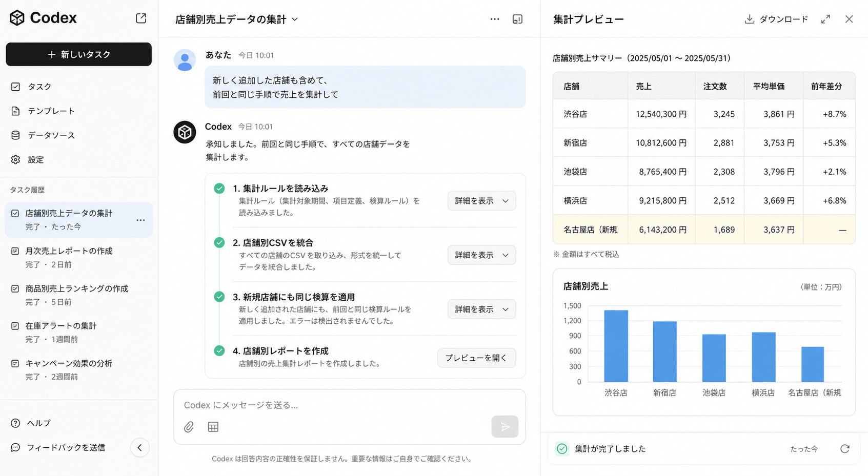Open the ヘルプ menu item
The height and width of the screenshot is (476, 868).
(x=39, y=423)
